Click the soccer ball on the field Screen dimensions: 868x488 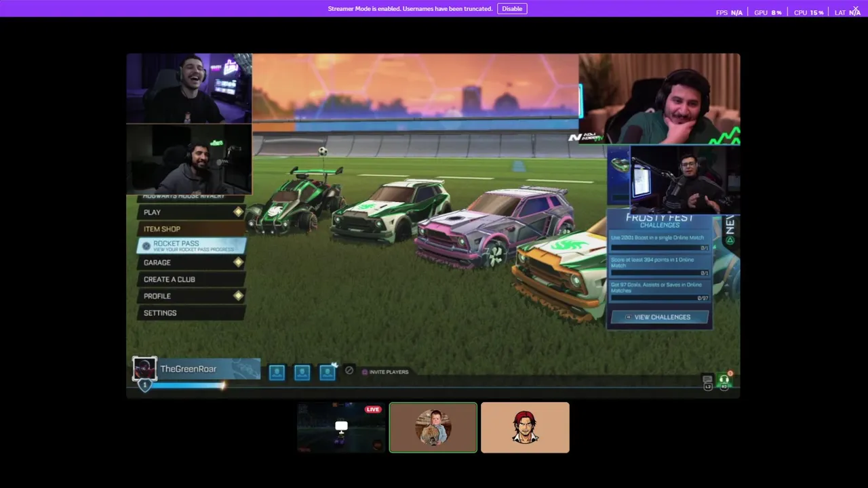click(323, 151)
